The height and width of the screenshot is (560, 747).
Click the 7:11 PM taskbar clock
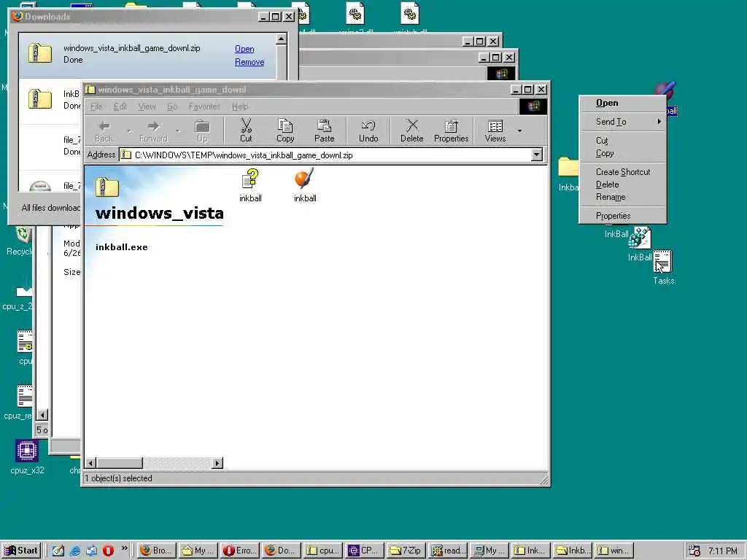point(722,551)
